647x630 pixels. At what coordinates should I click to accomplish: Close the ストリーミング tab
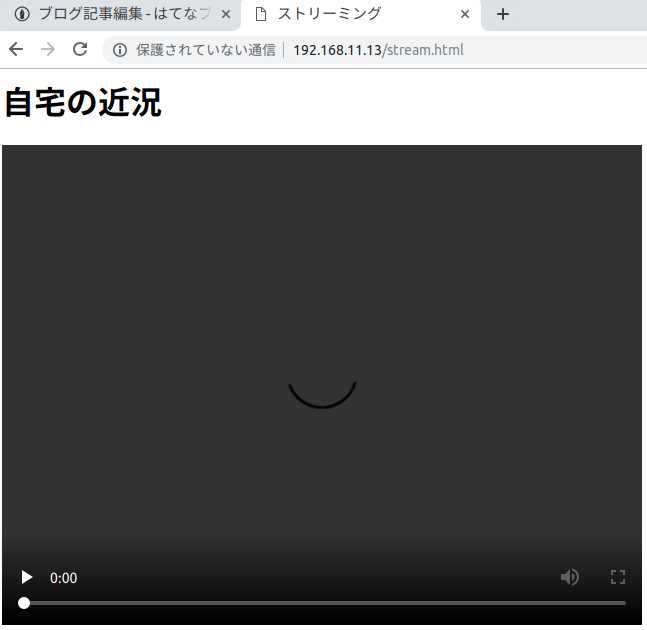coord(465,15)
